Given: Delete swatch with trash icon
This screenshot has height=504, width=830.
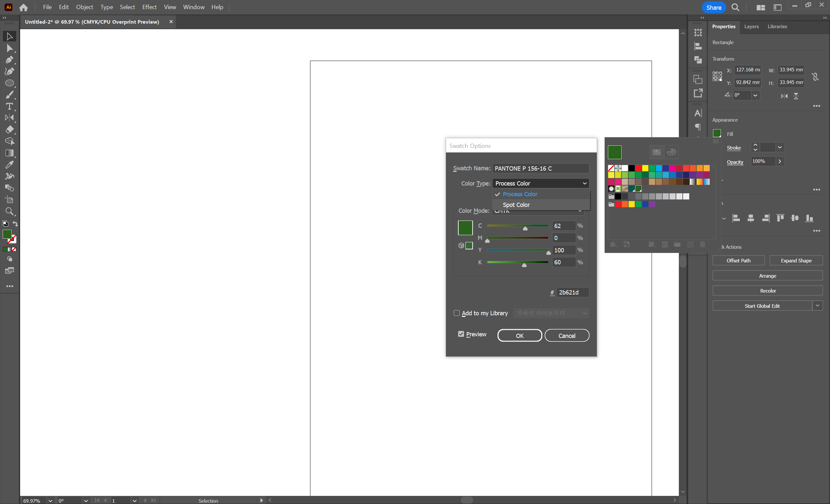Looking at the screenshot, I should pos(702,244).
